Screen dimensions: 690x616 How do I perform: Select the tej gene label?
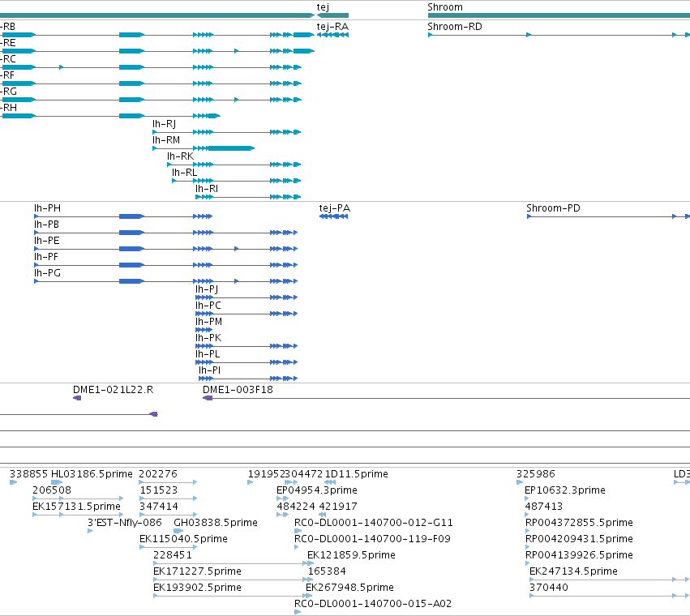[x=323, y=7]
